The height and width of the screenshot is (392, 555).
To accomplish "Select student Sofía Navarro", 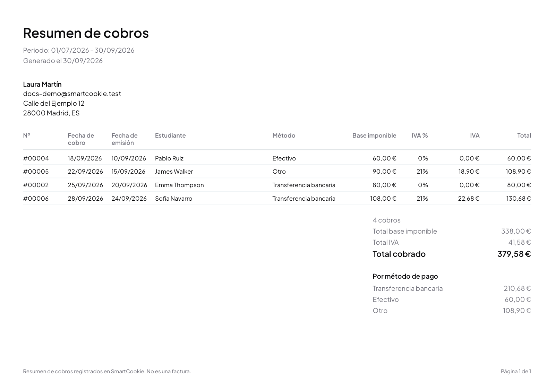I will pos(173,199).
